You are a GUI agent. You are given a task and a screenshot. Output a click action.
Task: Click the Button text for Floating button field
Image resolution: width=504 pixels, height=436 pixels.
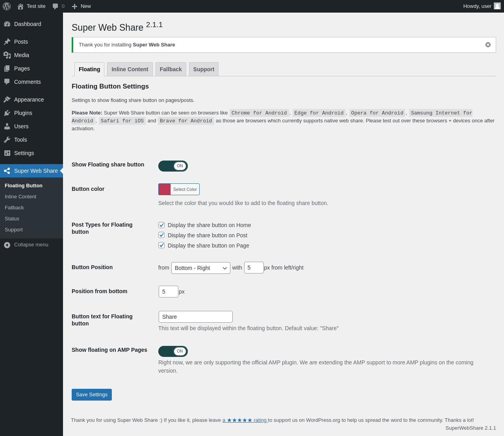click(x=196, y=317)
